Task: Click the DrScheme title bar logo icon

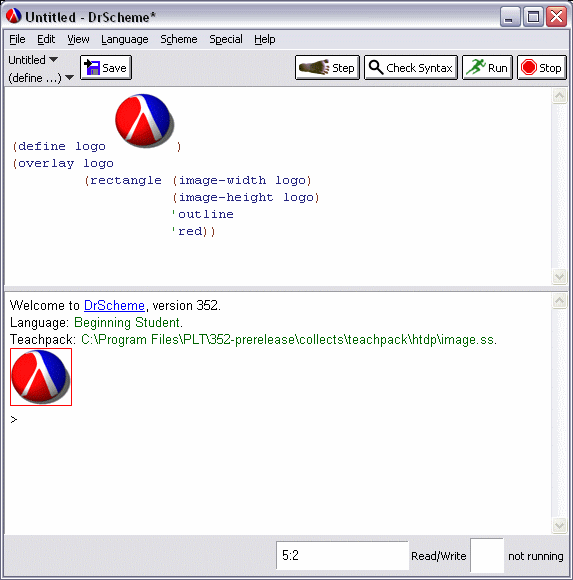Action: click(13, 16)
